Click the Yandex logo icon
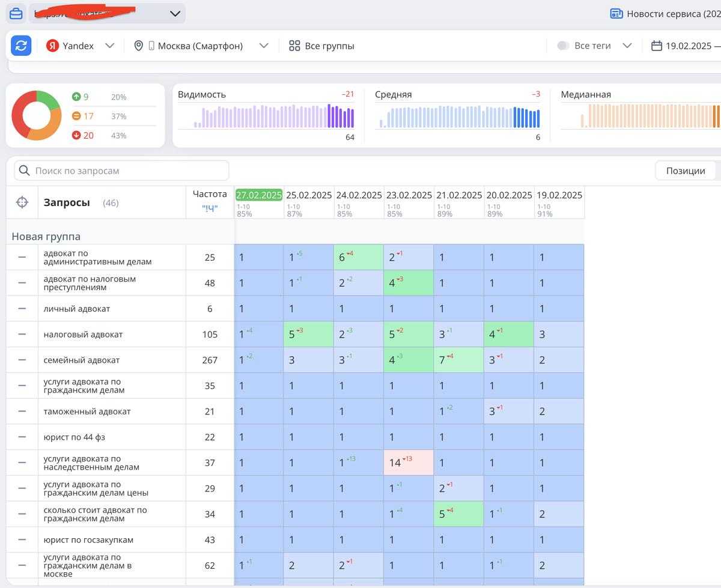The image size is (721, 588). 53,46
